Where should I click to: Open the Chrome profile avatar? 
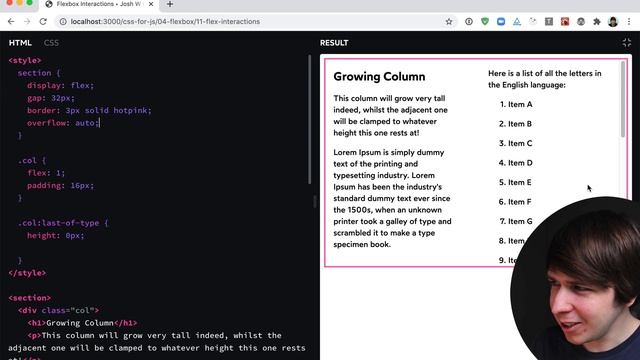613,22
